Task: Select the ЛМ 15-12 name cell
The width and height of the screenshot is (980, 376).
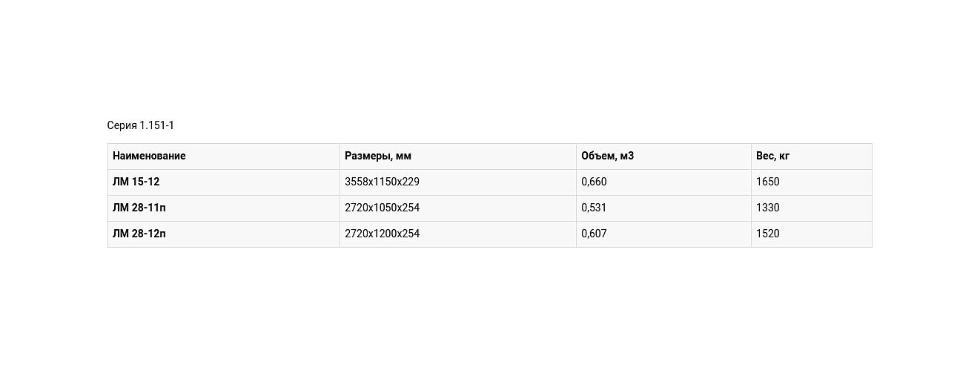Action: (x=136, y=182)
